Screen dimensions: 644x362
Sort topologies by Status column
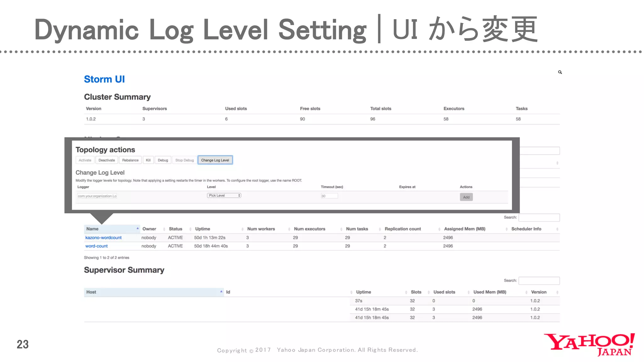180,229
